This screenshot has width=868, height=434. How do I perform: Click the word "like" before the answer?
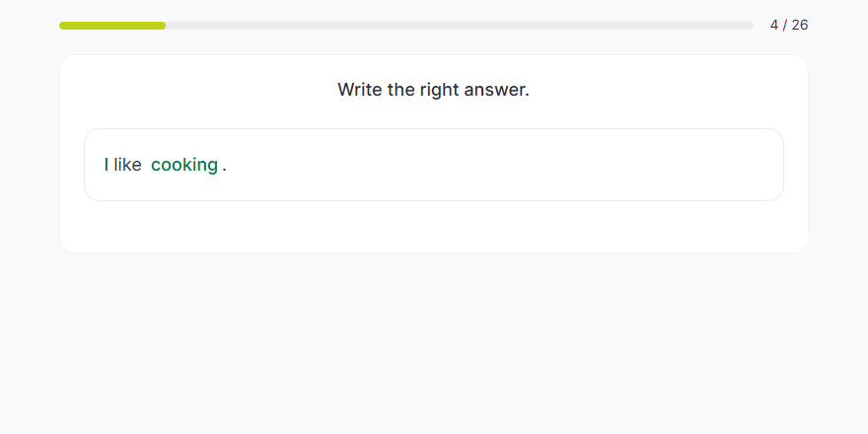tap(128, 165)
